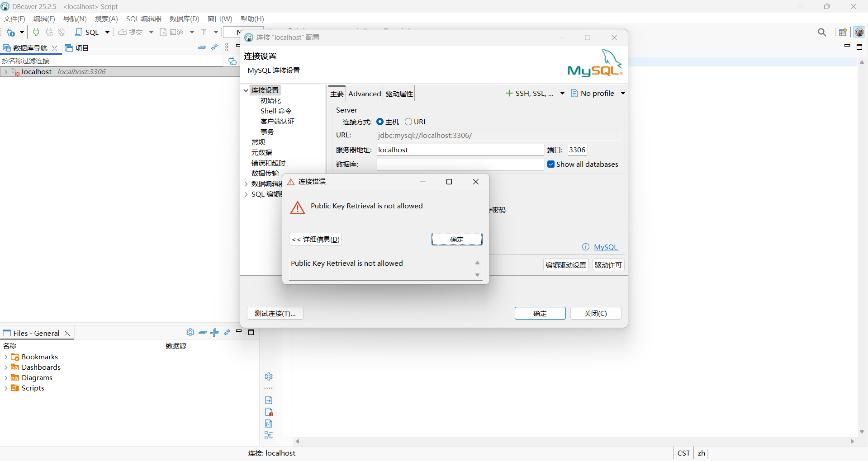Open the 帮助(H) menu
Image resolution: width=868 pixels, height=461 pixels.
pos(252,19)
